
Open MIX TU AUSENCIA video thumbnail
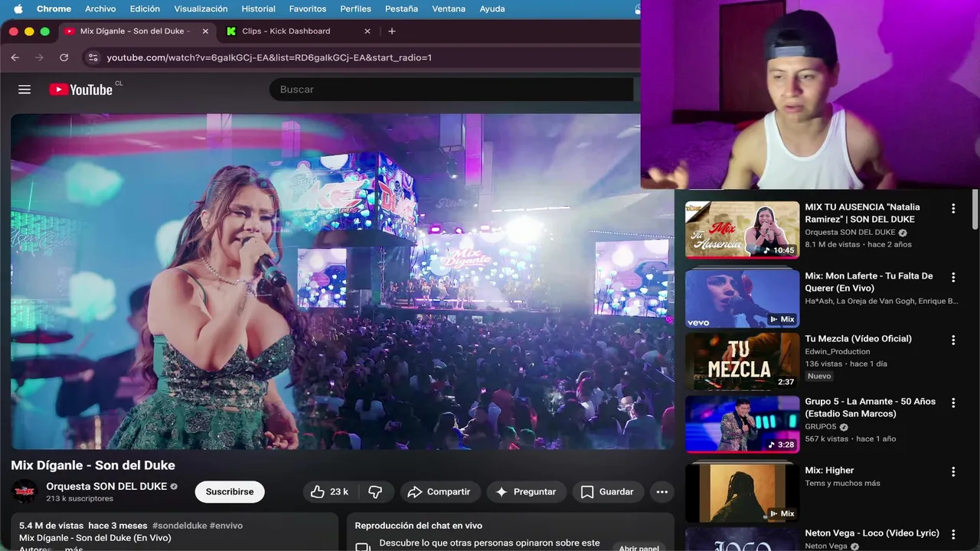tap(742, 230)
